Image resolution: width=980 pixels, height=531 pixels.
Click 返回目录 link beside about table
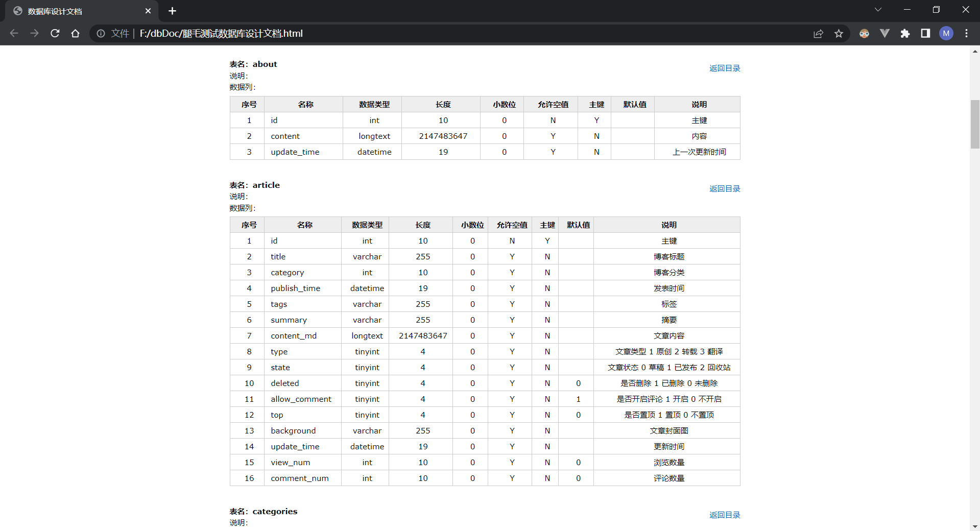(x=725, y=68)
